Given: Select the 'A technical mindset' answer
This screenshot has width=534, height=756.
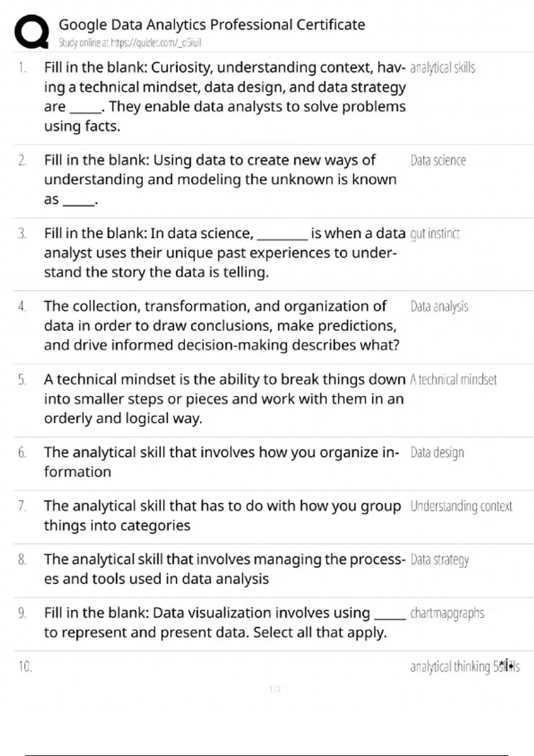Looking at the screenshot, I should click(453, 380).
